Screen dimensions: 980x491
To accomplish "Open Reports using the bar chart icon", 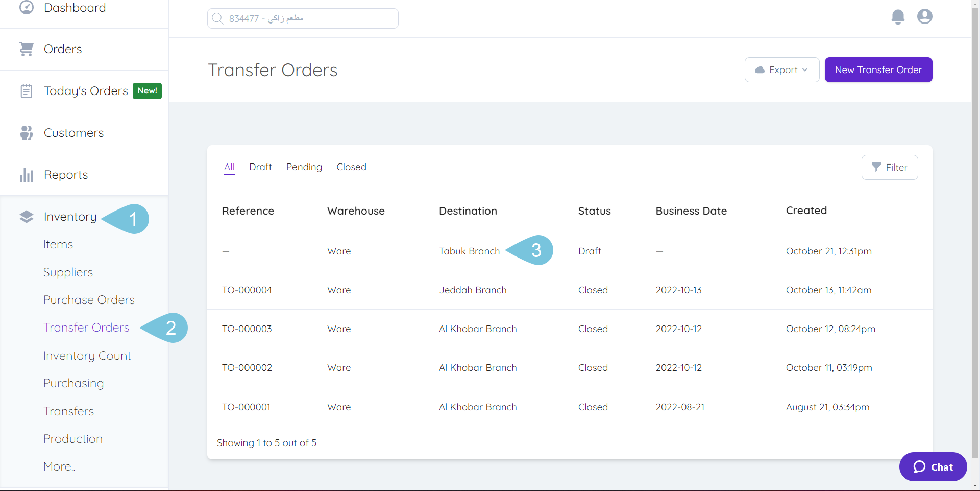I will click(27, 174).
